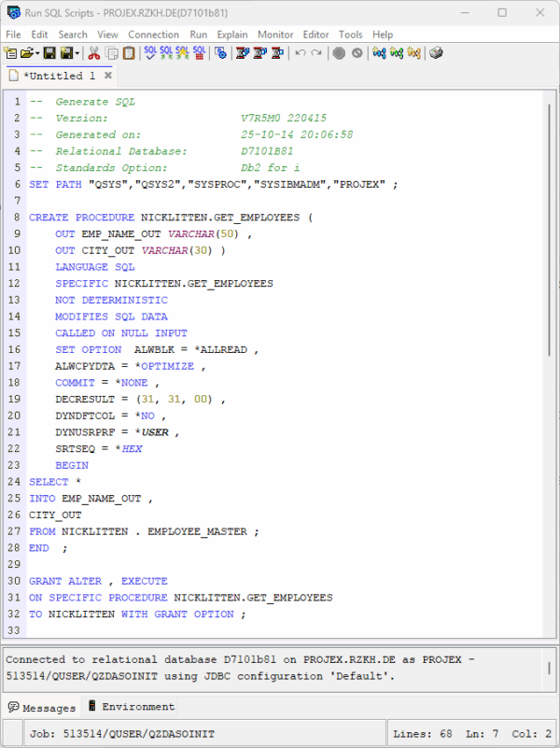Open the View menu
560x748 pixels.
pyautogui.click(x=107, y=35)
